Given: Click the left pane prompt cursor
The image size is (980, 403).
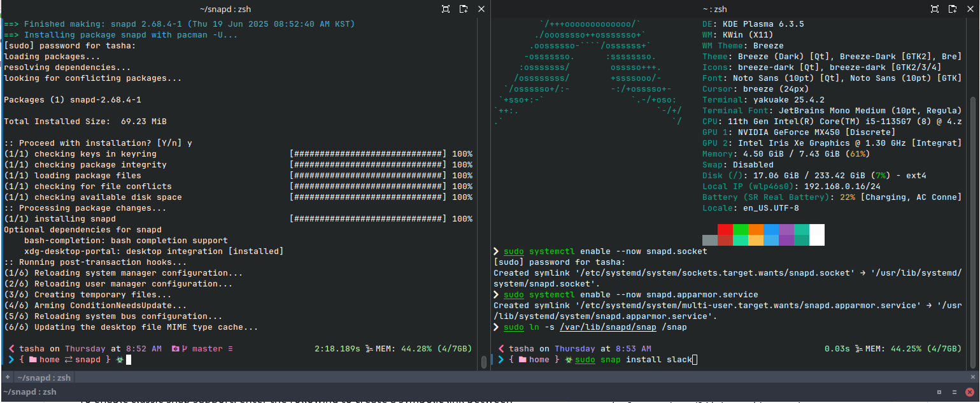Looking at the screenshot, I should (129, 360).
